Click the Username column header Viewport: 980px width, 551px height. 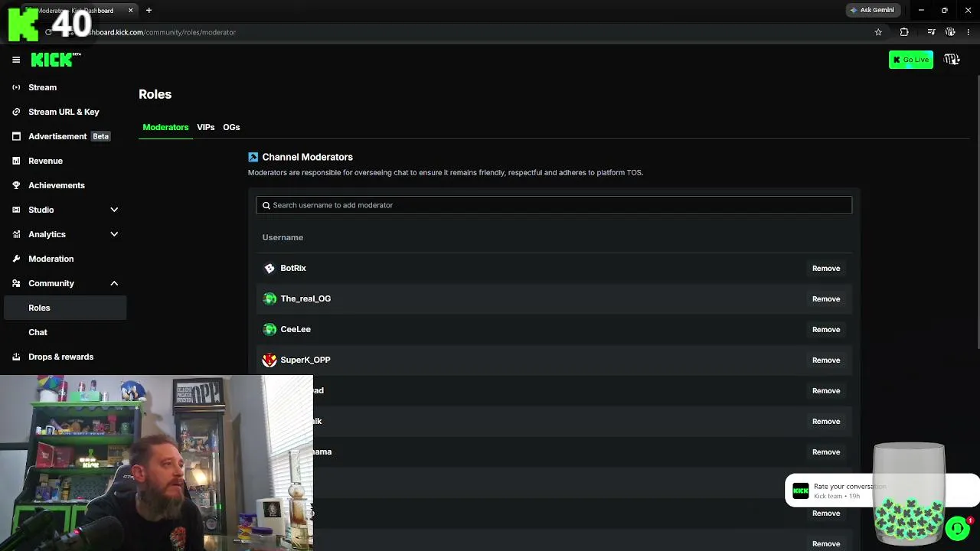pyautogui.click(x=283, y=237)
